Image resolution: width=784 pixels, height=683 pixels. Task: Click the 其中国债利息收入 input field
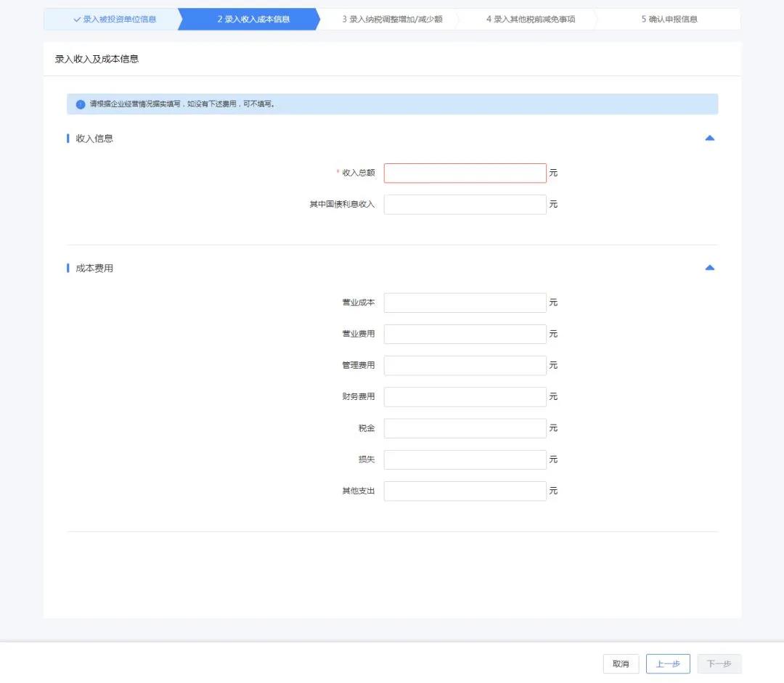pos(465,204)
